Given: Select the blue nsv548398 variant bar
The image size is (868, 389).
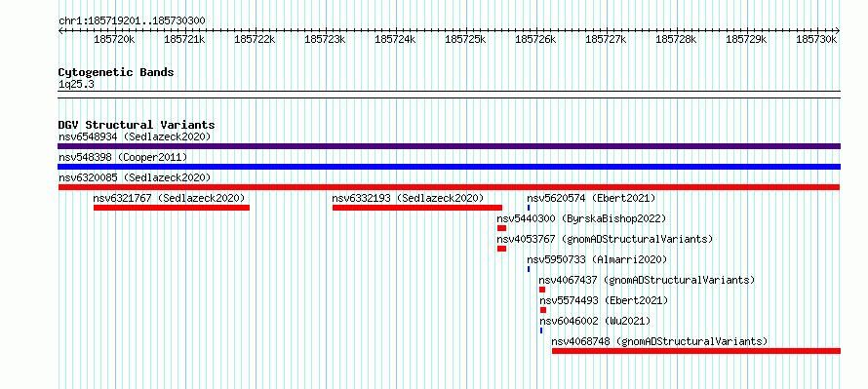Looking at the screenshot, I should 449,167.
